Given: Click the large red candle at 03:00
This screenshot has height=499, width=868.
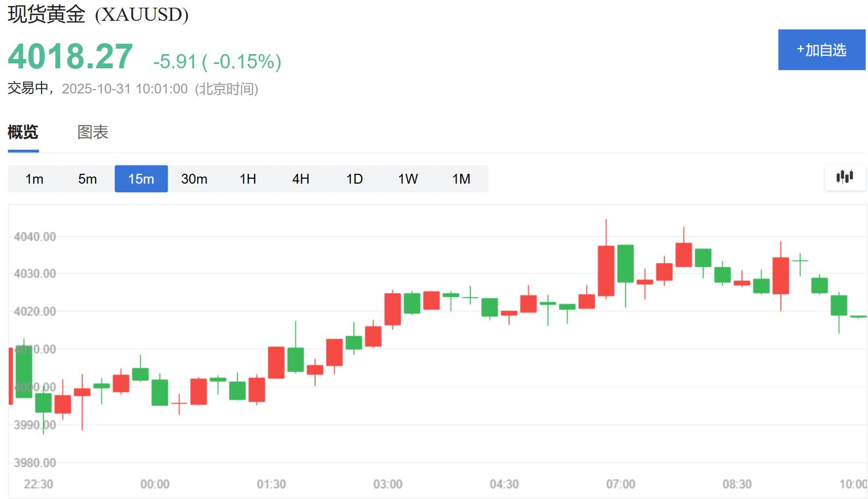Looking at the screenshot, I should [x=392, y=309].
